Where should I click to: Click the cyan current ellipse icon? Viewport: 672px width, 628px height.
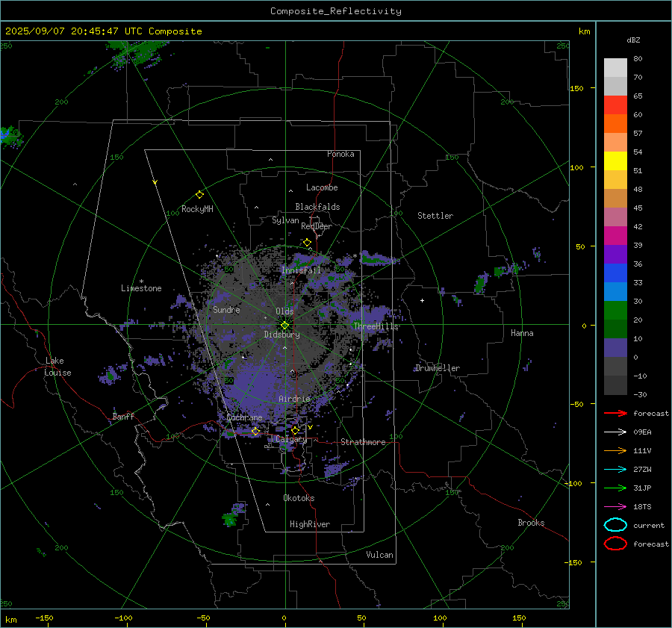click(x=615, y=525)
